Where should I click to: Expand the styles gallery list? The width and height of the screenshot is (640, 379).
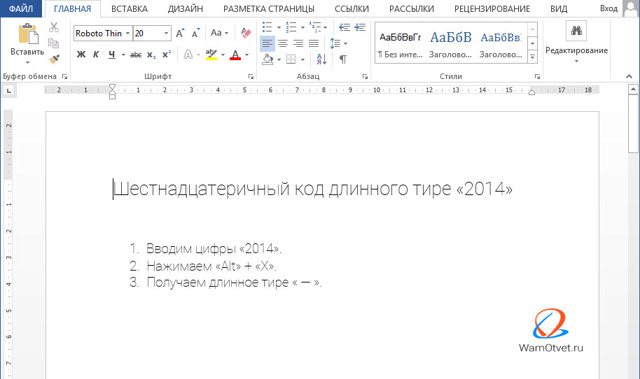pos(532,57)
